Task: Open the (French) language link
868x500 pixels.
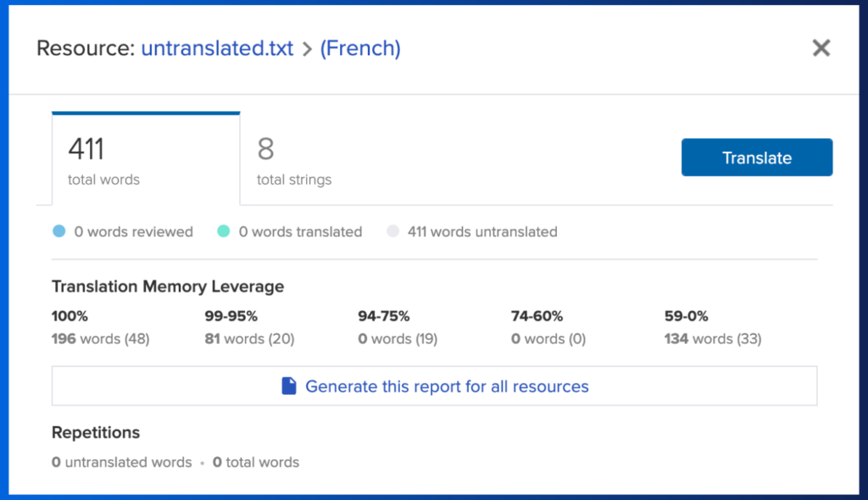Action: click(360, 48)
